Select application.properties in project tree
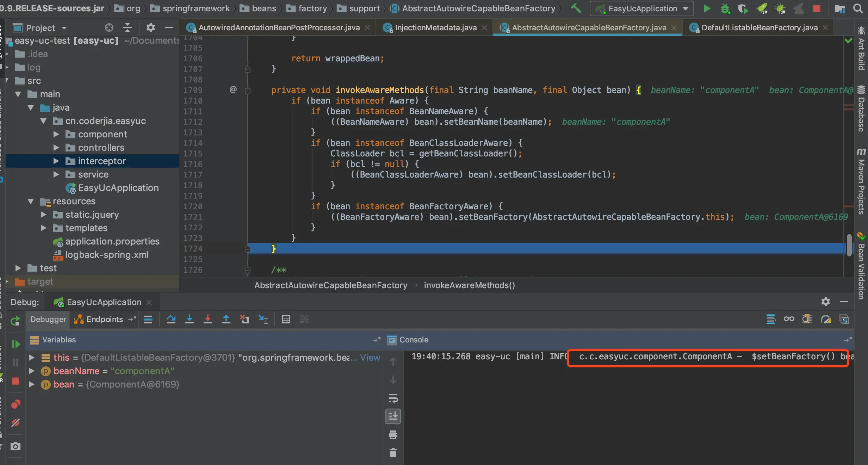Image resolution: width=868 pixels, height=465 pixels. click(112, 241)
